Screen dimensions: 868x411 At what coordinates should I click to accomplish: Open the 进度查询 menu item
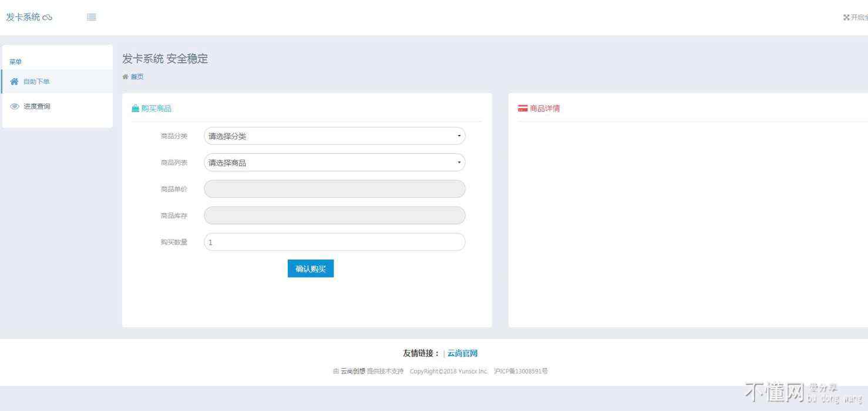pos(37,106)
